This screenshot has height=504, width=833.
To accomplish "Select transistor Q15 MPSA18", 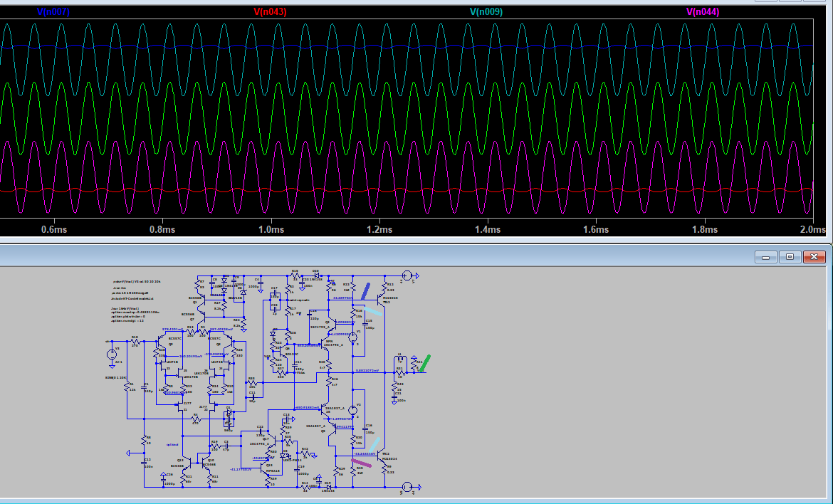I will click(265, 468).
